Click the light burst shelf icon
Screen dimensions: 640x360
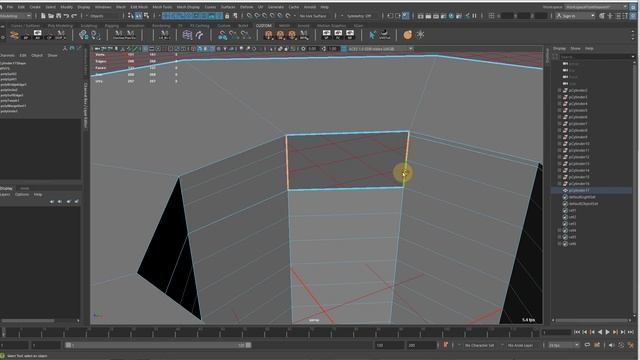pos(420,35)
